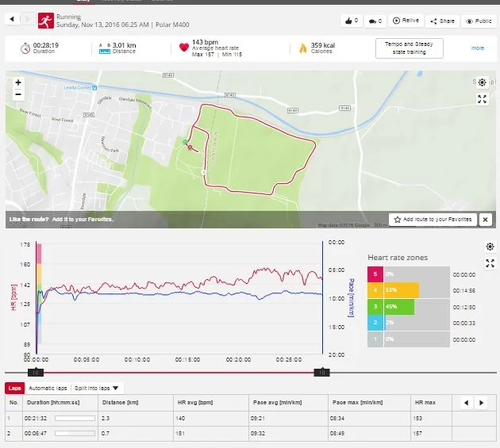This screenshot has height=448, width=500.
Task: Go to the previous training session arrow
Action: [x=12, y=17]
